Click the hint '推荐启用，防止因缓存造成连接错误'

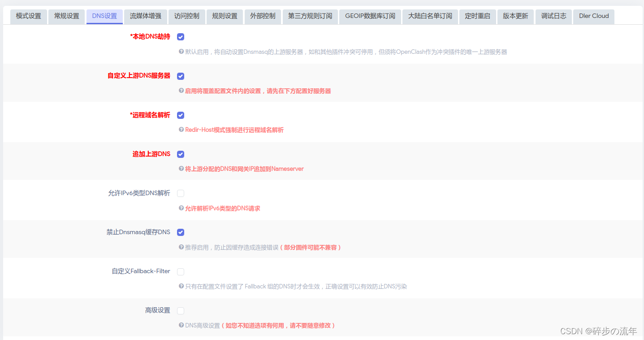pyautogui.click(x=232, y=248)
